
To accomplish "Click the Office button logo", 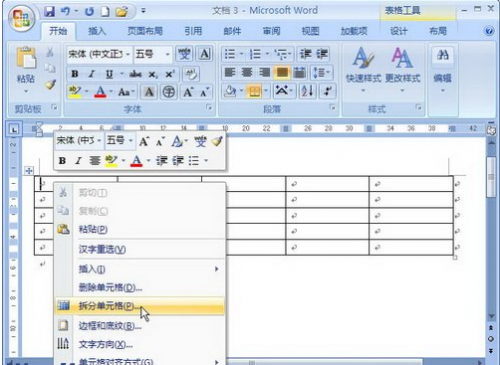I will click(21, 18).
